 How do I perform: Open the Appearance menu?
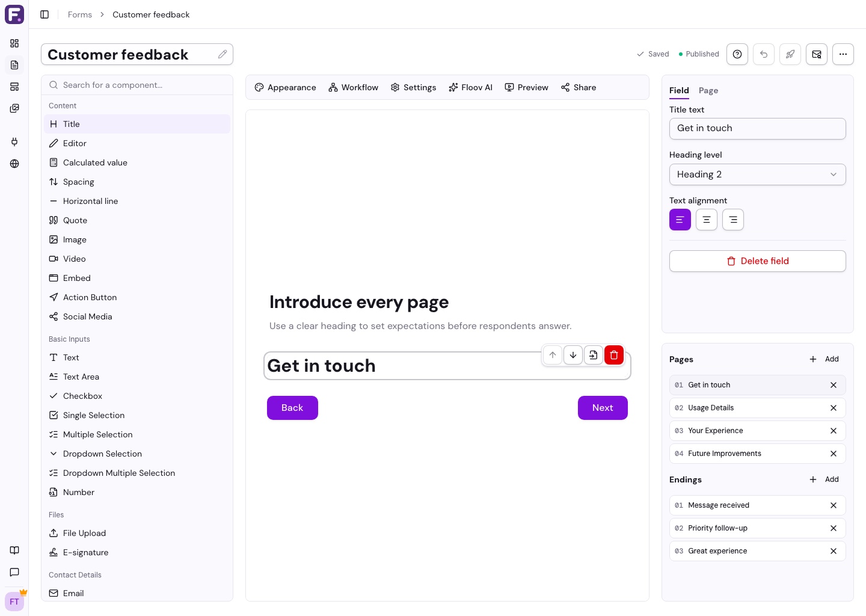(285, 87)
